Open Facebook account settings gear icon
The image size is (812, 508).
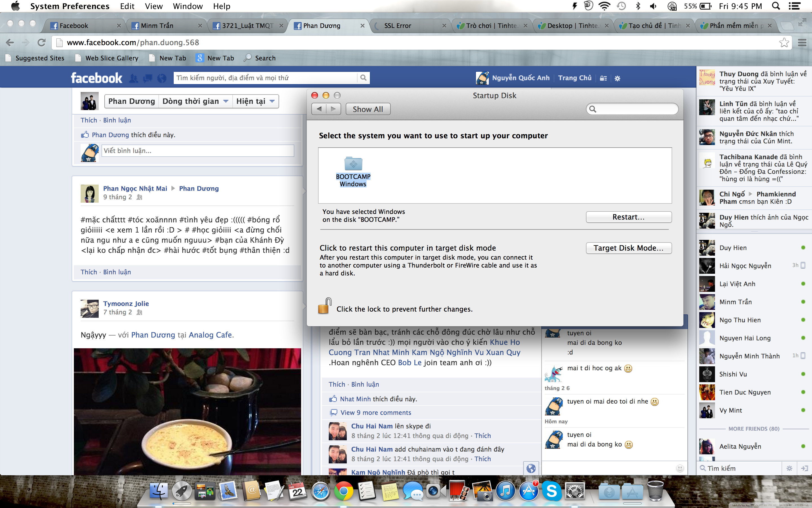click(617, 79)
